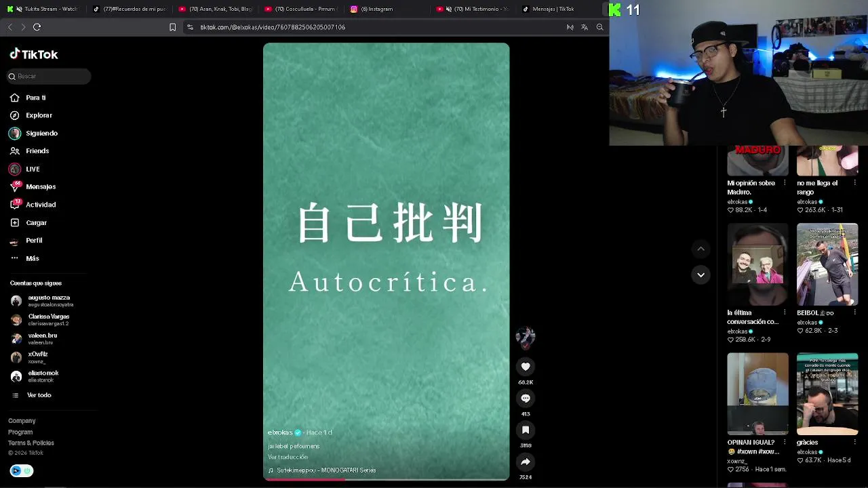
Task: Switch to Instagram tab
Action: click(x=387, y=9)
